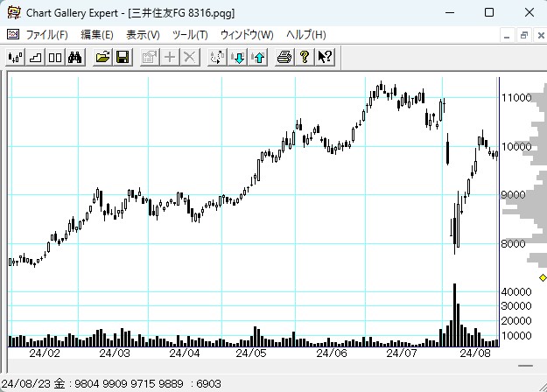The width and height of the screenshot is (547, 392).
Task: Click the blue up arrow icon
Action: coord(257,57)
